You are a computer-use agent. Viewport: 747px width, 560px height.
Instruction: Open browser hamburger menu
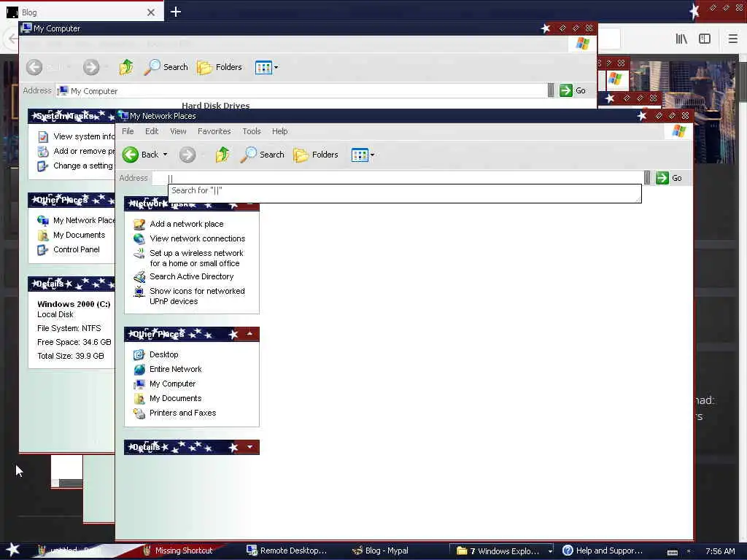732,39
